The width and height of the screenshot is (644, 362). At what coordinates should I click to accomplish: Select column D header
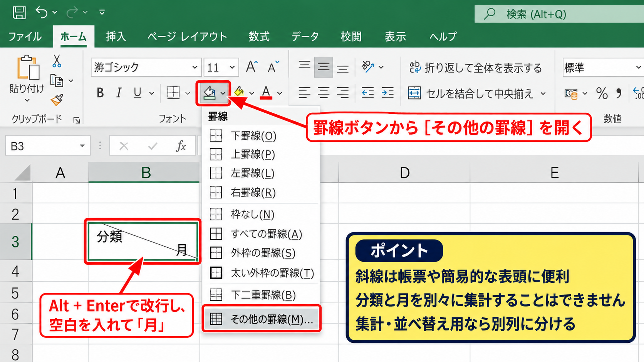tap(404, 173)
